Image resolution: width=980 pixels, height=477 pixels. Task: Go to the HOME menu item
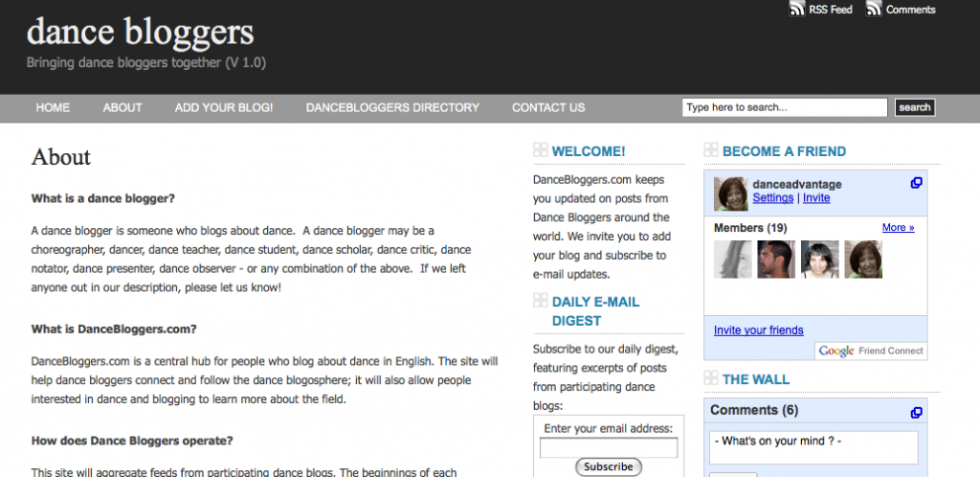click(53, 107)
